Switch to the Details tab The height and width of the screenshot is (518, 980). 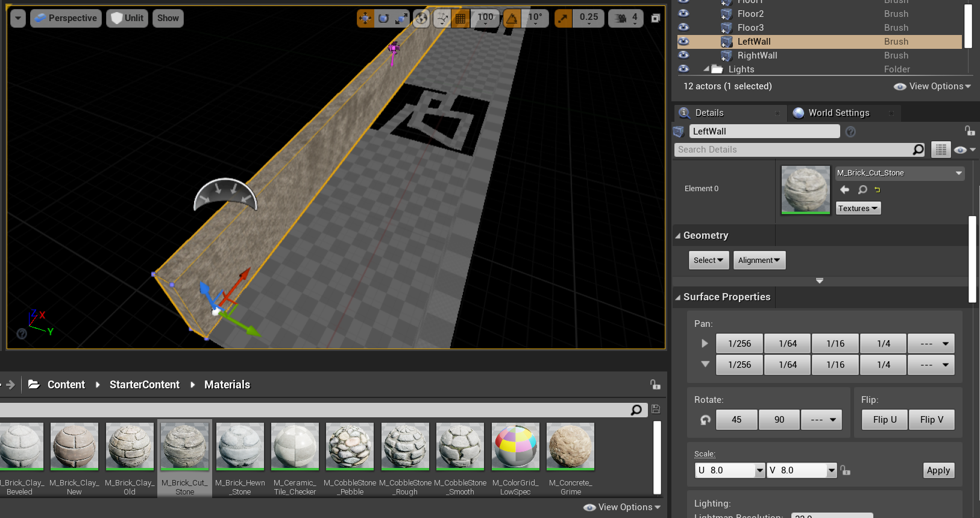[709, 113]
